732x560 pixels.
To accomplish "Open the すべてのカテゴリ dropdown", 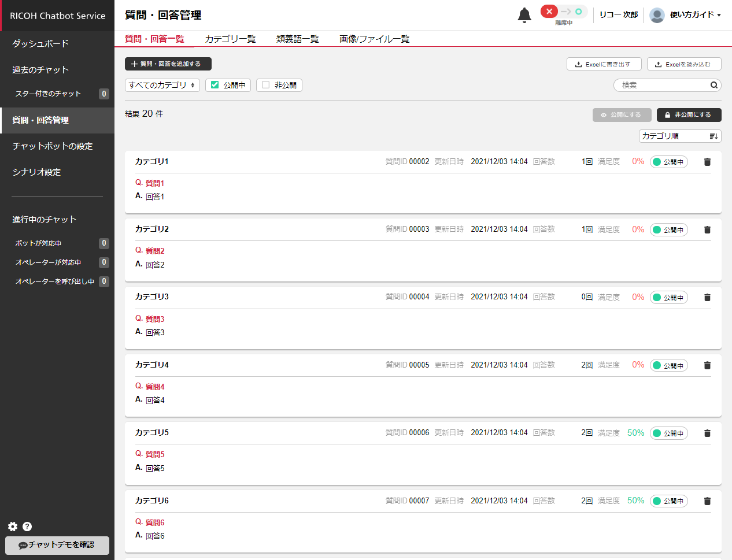I will click(162, 85).
